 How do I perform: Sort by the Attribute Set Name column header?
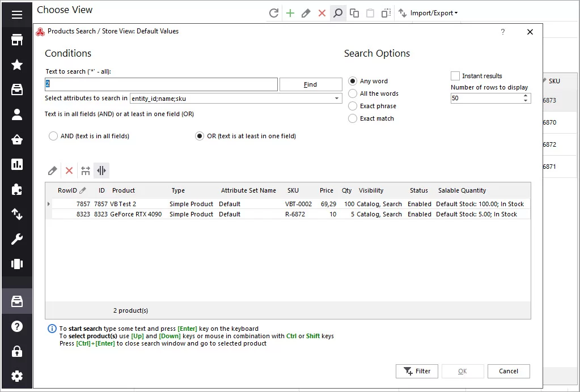click(x=248, y=191)
